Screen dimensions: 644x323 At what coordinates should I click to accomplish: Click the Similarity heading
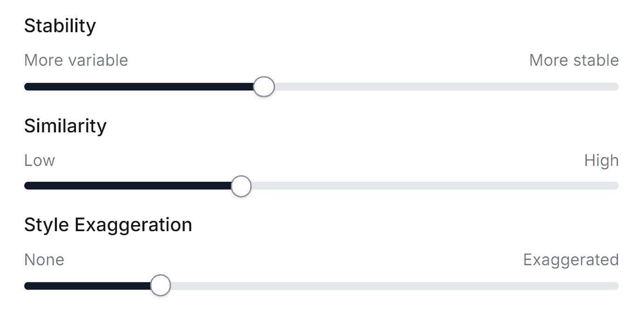point(65,126)
